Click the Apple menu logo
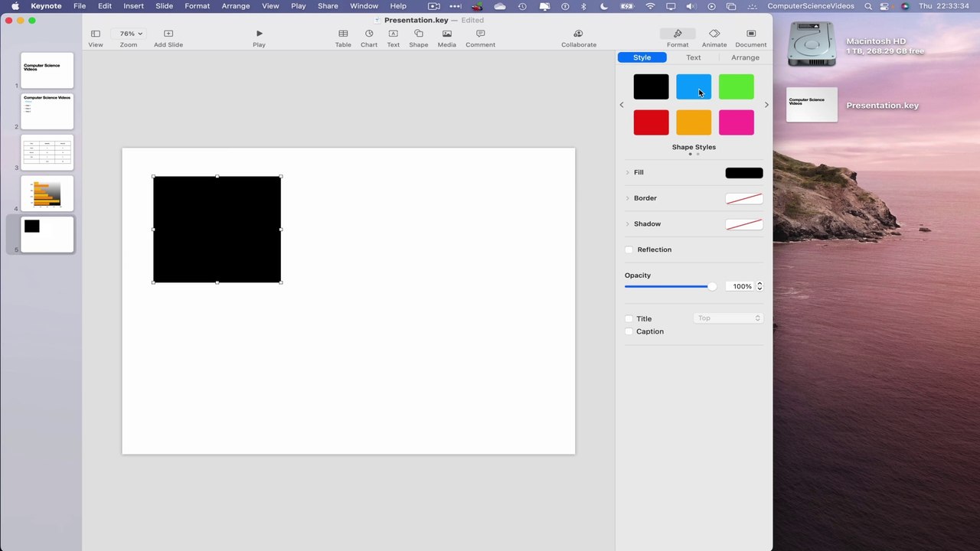Viewport: 980px width, 551px height. pos(15,6)
